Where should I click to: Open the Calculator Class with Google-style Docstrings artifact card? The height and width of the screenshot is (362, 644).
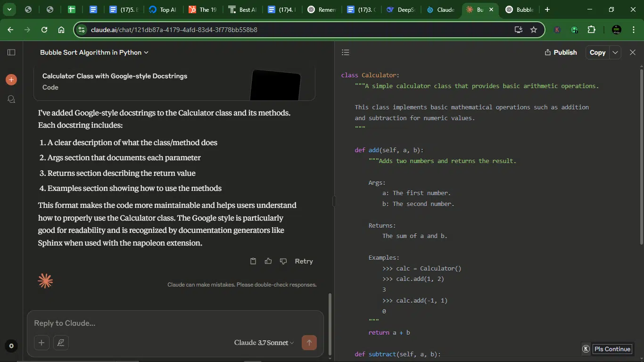[174, 82]
